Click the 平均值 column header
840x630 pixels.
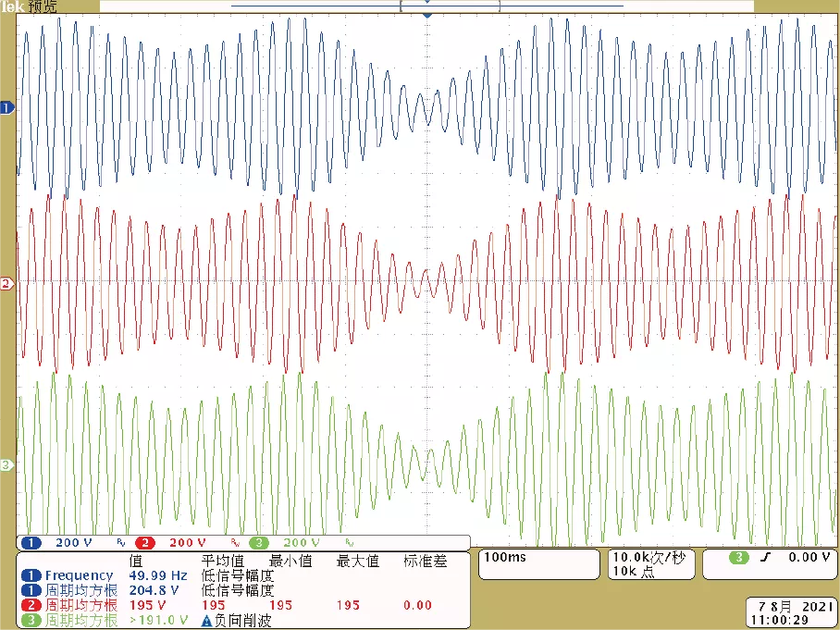tap(223, 562)
